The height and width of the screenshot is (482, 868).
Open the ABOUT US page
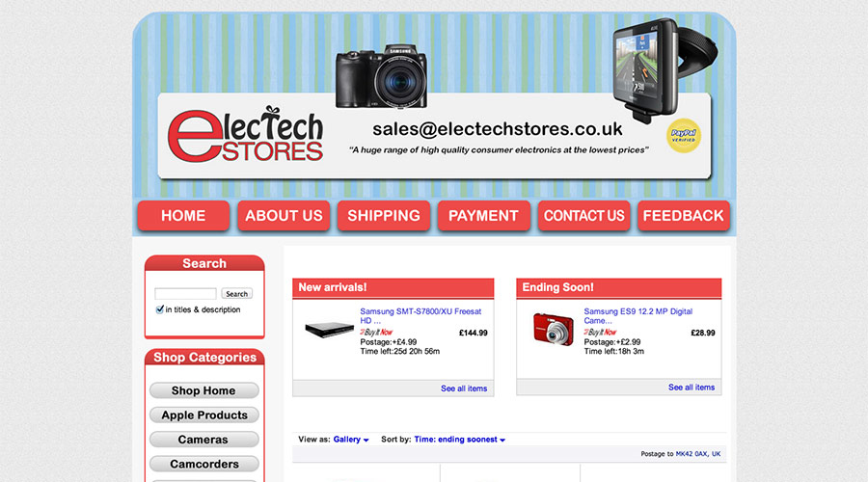click(x=284, y=216)
